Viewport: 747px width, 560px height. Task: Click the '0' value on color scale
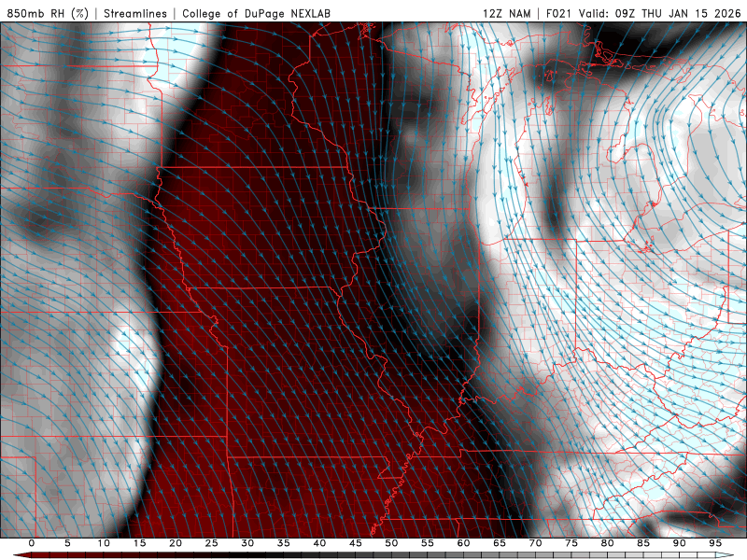[x=32, y=543]
